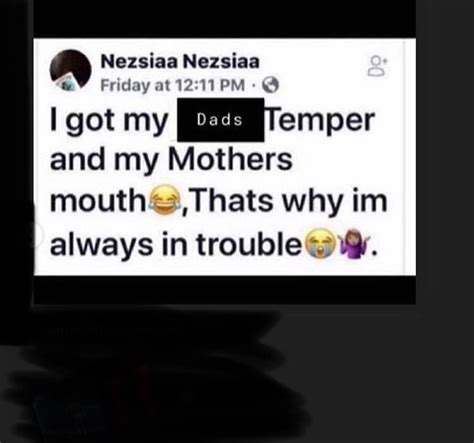474x443 pixels.
Task: Click the add friend icon
Action: point(377,66)
